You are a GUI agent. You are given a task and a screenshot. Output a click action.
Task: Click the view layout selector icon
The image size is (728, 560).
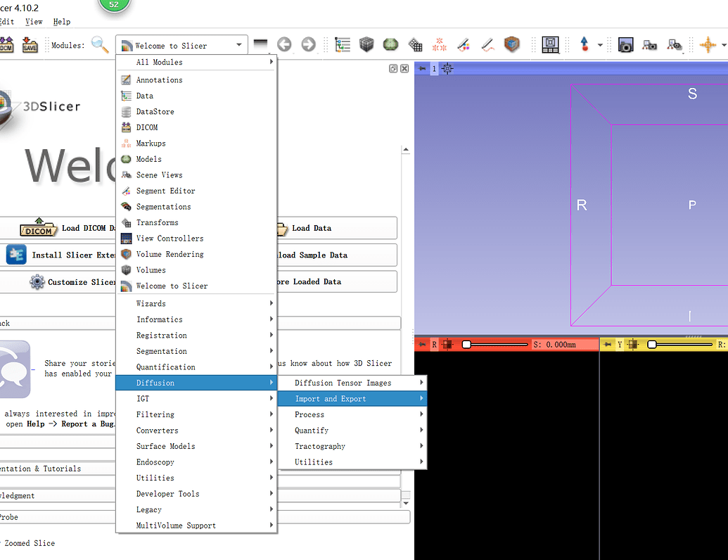550,44
